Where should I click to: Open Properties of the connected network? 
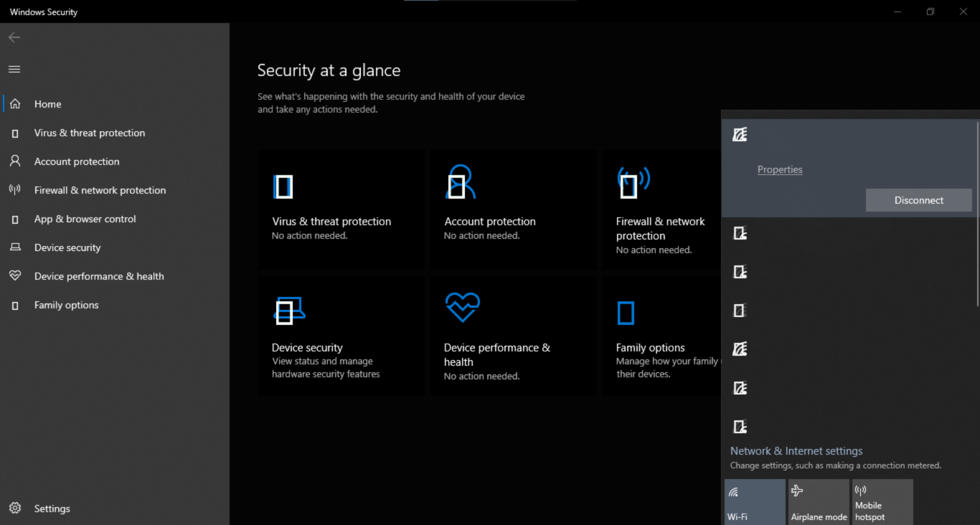pyautogui.click(x=780, y=169)
